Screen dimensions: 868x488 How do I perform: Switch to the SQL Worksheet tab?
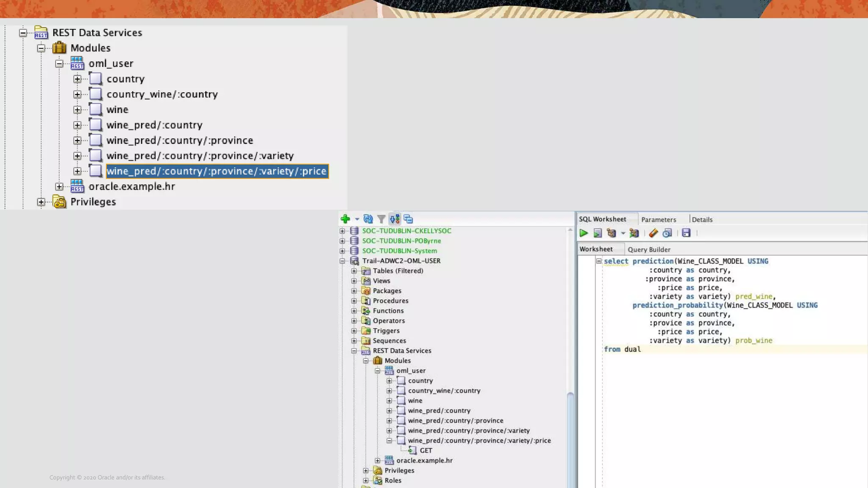pyautogui.click(x=602, y=219)
